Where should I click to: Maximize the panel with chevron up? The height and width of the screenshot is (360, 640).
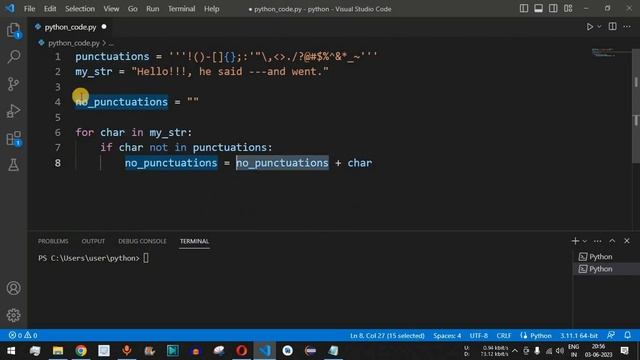tap(612, 241)
